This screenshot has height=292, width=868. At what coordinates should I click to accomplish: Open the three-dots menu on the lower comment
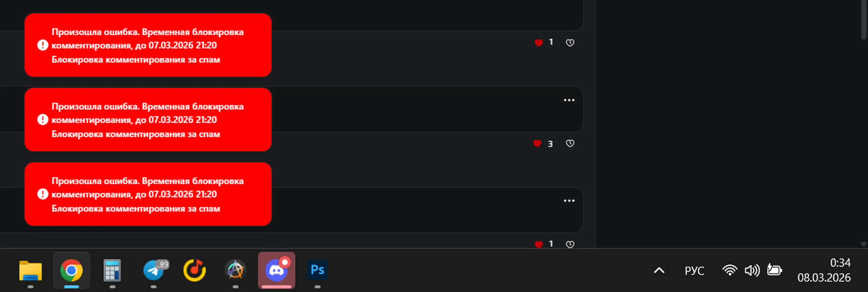pos(569,201)
